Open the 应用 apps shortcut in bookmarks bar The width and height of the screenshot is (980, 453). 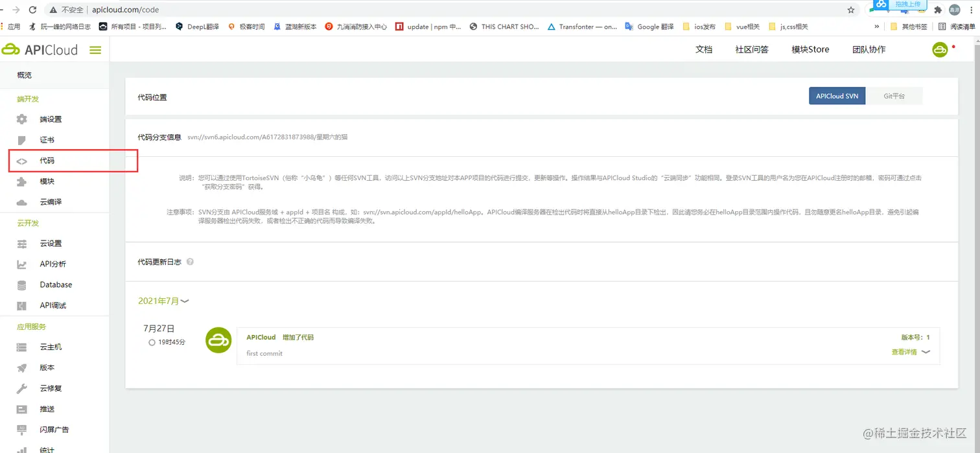pyautogui.click(x=10, y=27)
